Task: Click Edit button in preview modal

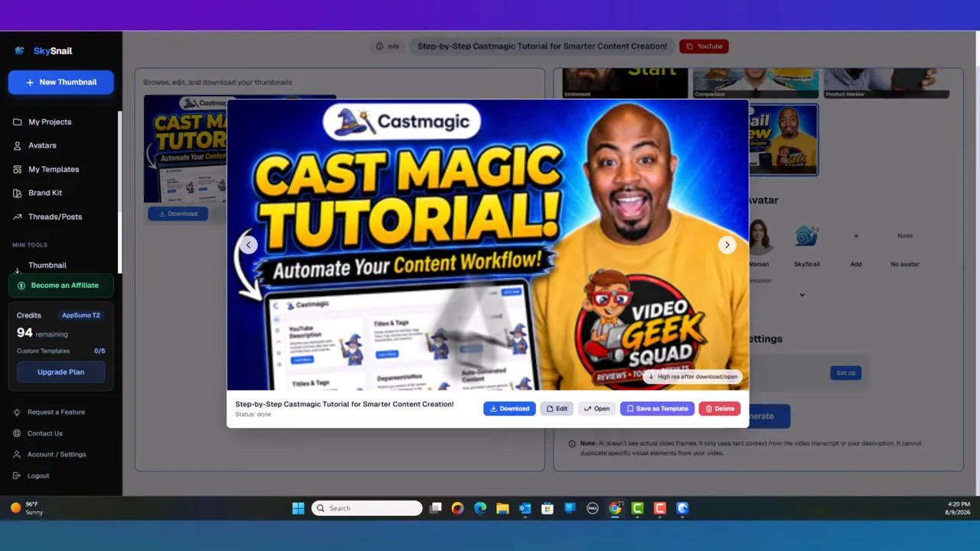Action: click(x=557, y=409)
